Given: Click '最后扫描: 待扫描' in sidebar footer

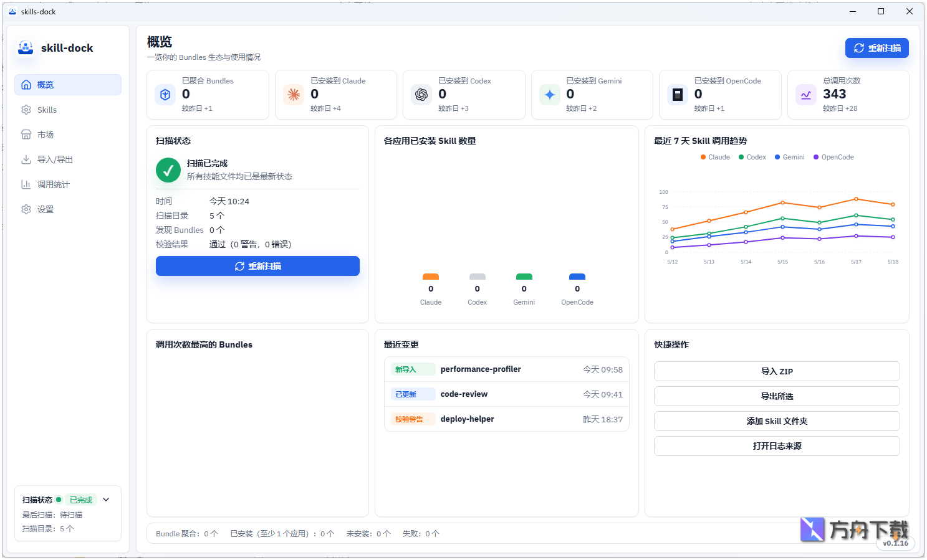Looking at the screenshot, I should pos(52,515).
